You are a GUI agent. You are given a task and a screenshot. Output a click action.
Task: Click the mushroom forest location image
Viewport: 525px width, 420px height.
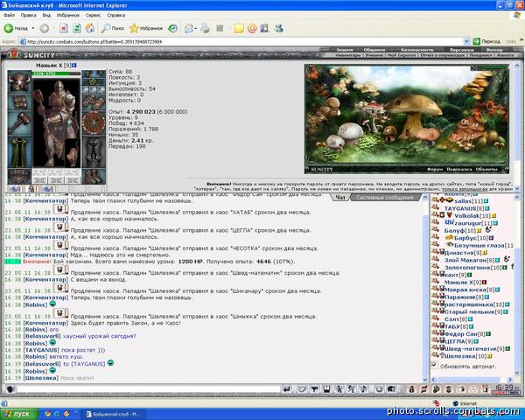coord(407,115)
